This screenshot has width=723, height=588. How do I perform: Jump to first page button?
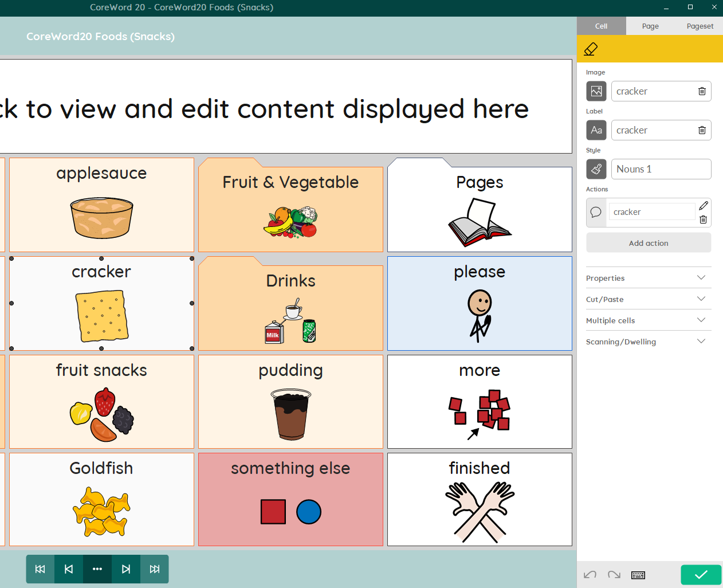pyautogui.click(x=40, y=569)
